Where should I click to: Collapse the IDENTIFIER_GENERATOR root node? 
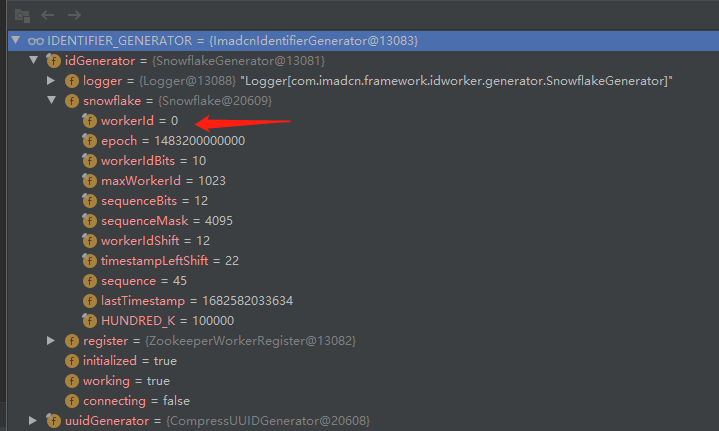click(15, 40)
